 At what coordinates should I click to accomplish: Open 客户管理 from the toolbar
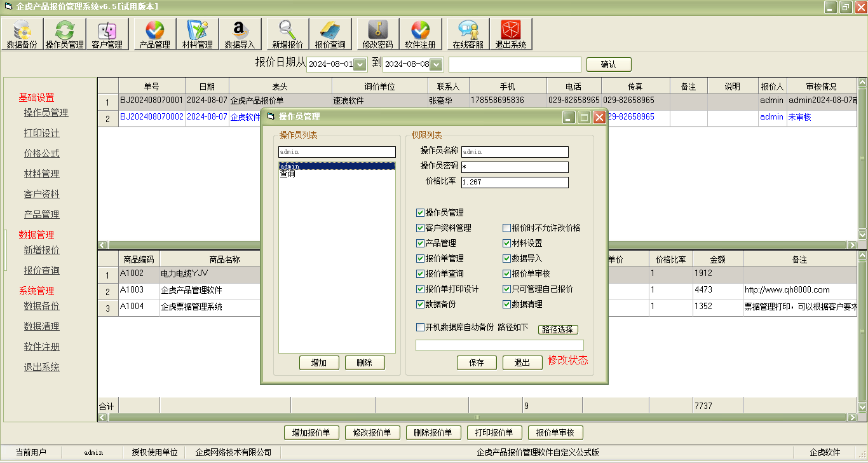tap(107, 33)
